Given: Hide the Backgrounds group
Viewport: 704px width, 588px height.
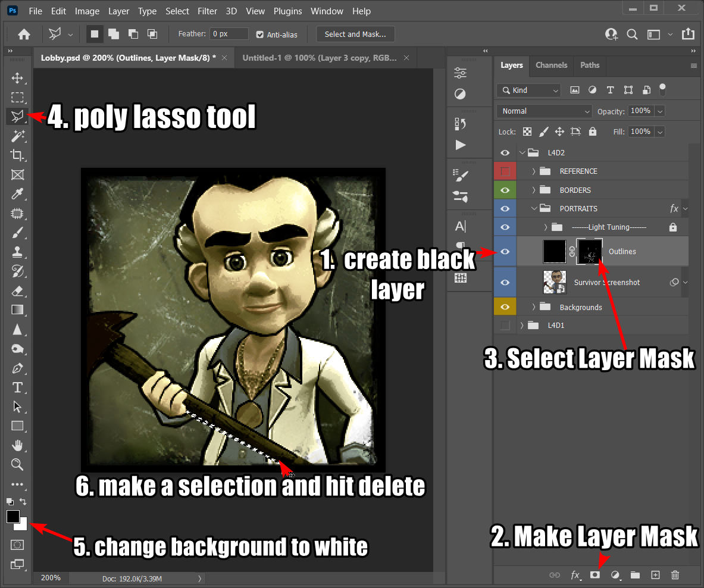Looking at the screenshot, I should click(505, 307).
